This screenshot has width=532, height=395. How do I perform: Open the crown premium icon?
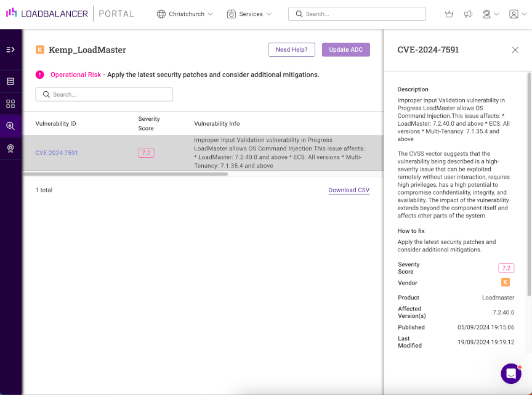tap(449, 14)
